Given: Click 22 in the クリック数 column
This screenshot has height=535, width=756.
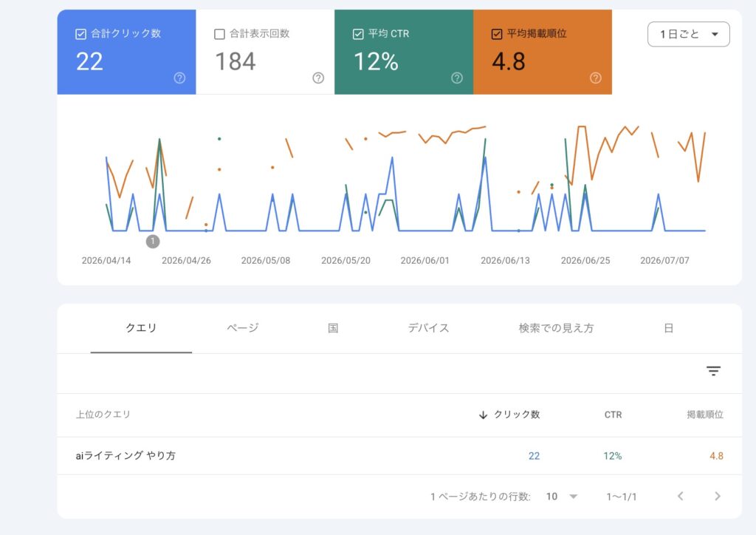Looking at the screenshot, I should (535, 456).
